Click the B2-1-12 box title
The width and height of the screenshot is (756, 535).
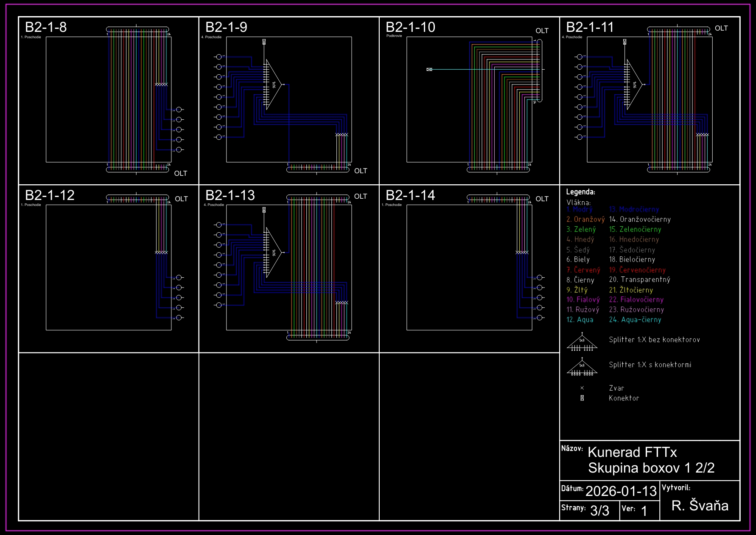[x=50, y=195]
